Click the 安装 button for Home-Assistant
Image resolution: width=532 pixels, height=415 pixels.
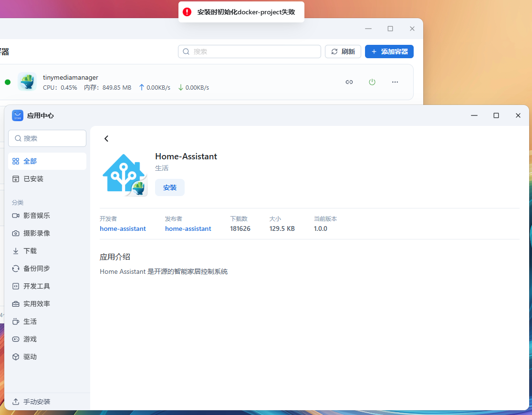(x=170, y=187)
